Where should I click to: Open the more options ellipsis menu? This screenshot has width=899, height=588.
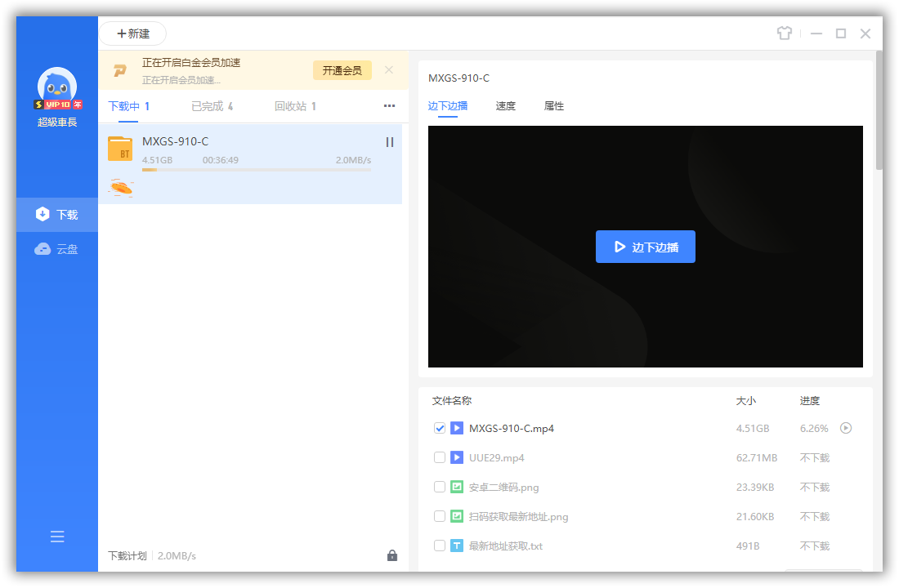coord(389,106)
